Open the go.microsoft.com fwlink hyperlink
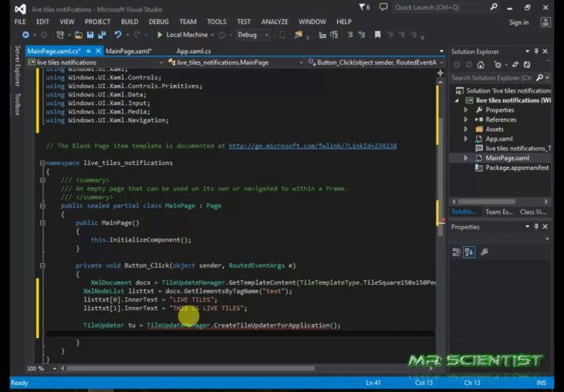Viewport: 564px width, 392px height. point(312,145)
